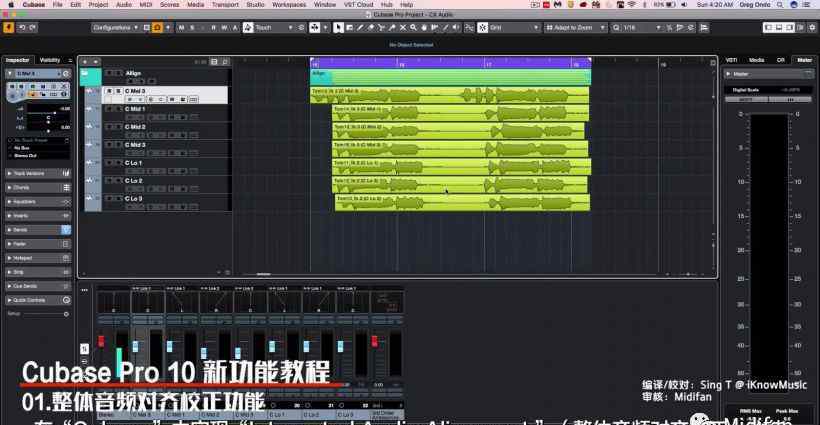Click the Track Versions section icon

tap(66, 174)
